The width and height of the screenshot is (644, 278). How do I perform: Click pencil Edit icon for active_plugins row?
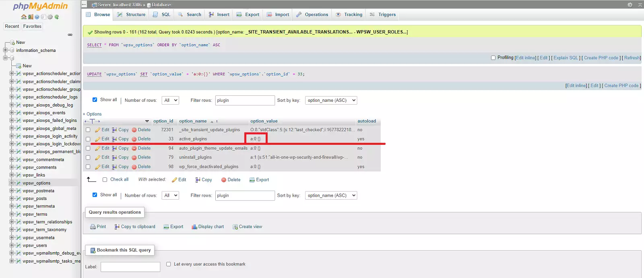98,139
